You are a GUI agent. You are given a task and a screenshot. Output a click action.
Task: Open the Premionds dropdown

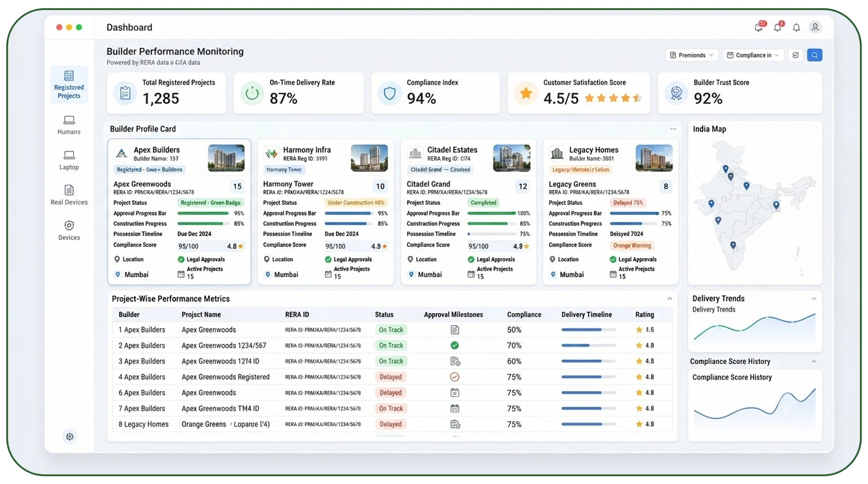[x=692, y=55]
